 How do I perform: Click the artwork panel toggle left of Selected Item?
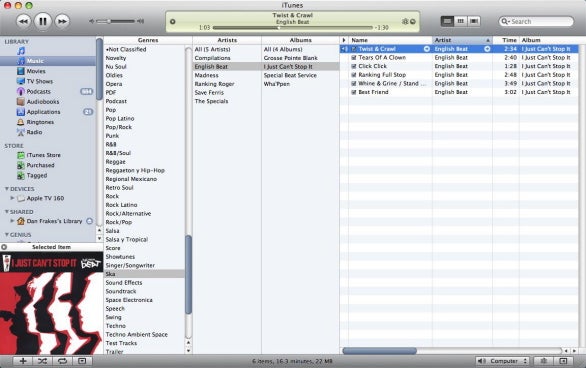click(x=4, y=247)
